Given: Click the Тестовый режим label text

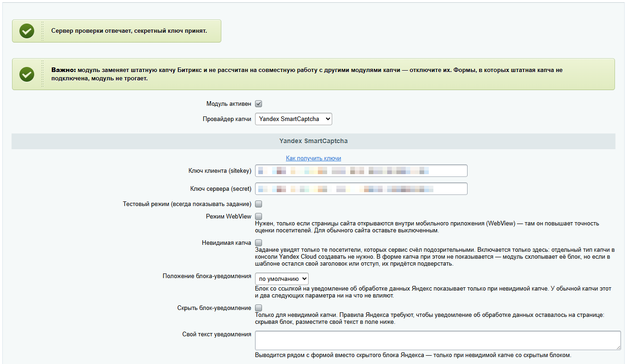Looking at the screenshot, I should coord(187,204).
